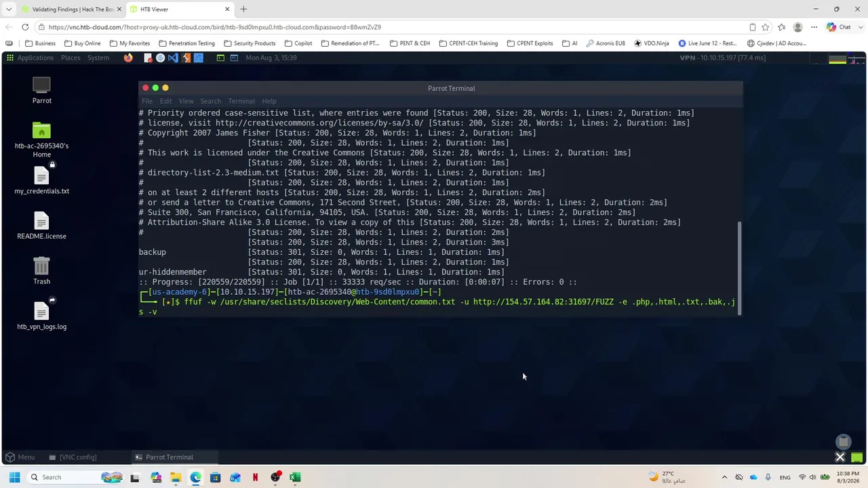Open Microsoft Store on the taskbar
Image resolution: width=868 pixels, height=488 pixels.
(x=216, y=477)
